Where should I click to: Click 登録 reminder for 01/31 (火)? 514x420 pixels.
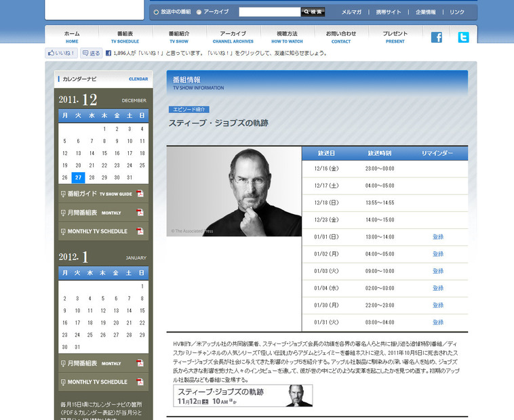[437, 322]
